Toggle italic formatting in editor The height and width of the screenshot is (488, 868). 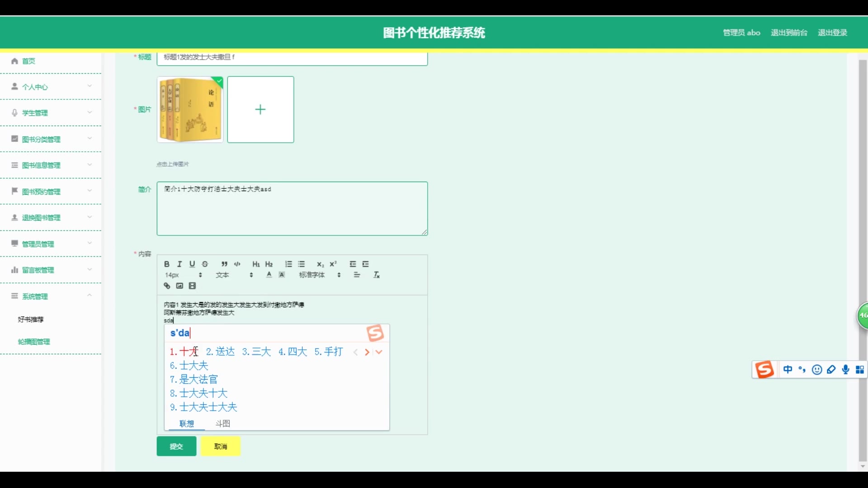point(179,264)
